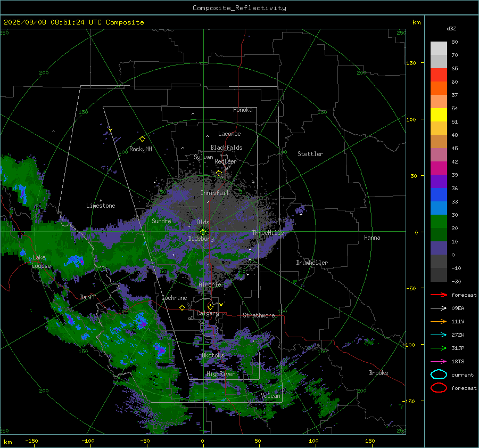Screen dimensions: 479x448
Task: Click the 80 value atop the dBZ scale
Action: [455, 42]
